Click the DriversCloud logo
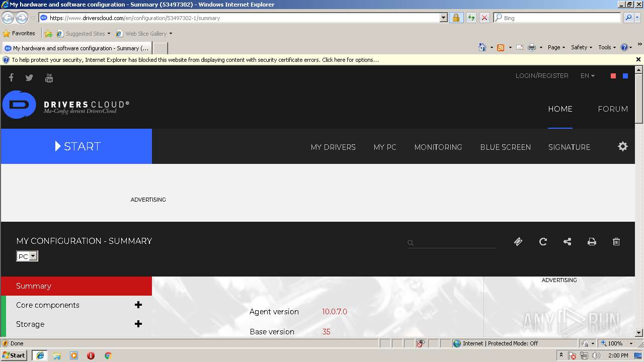Screen dimensions: 644x362 tap(66, 105)
